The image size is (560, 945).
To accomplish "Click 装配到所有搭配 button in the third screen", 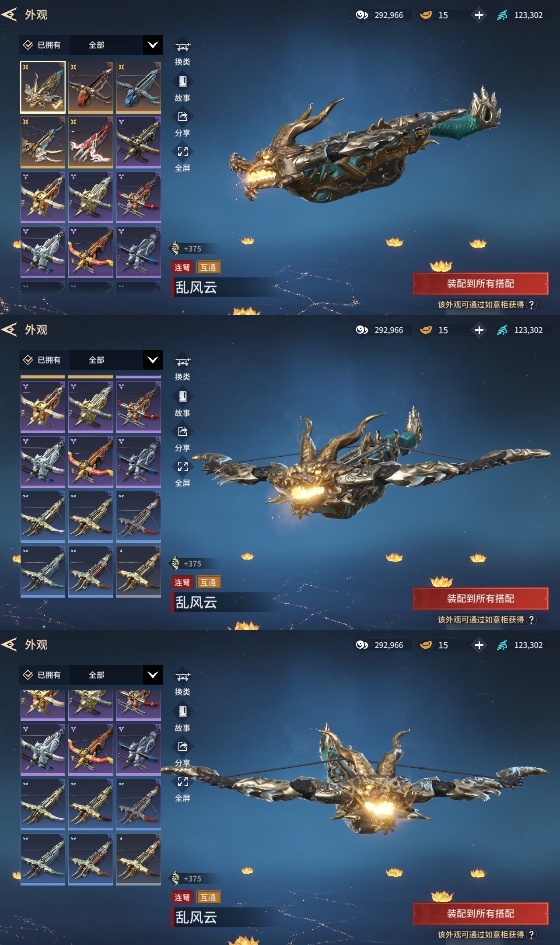I will (x=480, y=913).
